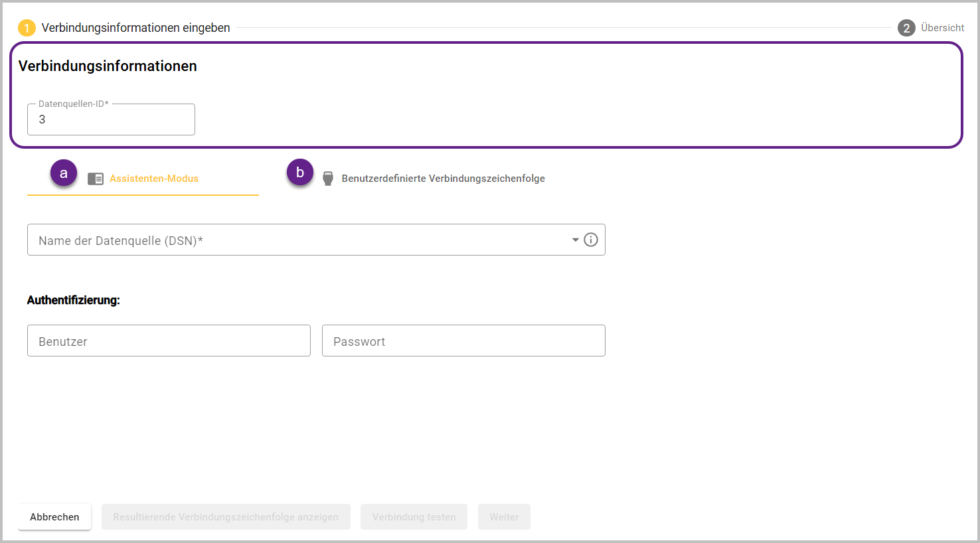Click the plug icon for custom connection string

click(328, 179)
